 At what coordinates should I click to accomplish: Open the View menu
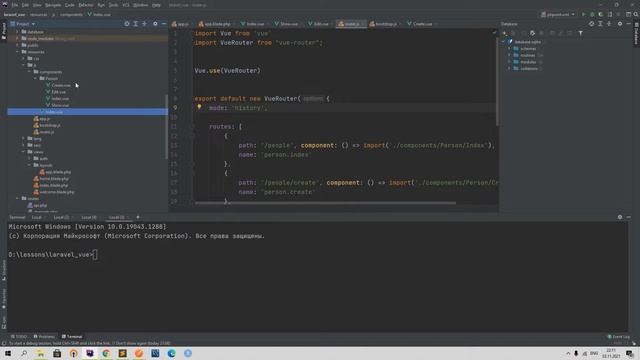(37, 5)
